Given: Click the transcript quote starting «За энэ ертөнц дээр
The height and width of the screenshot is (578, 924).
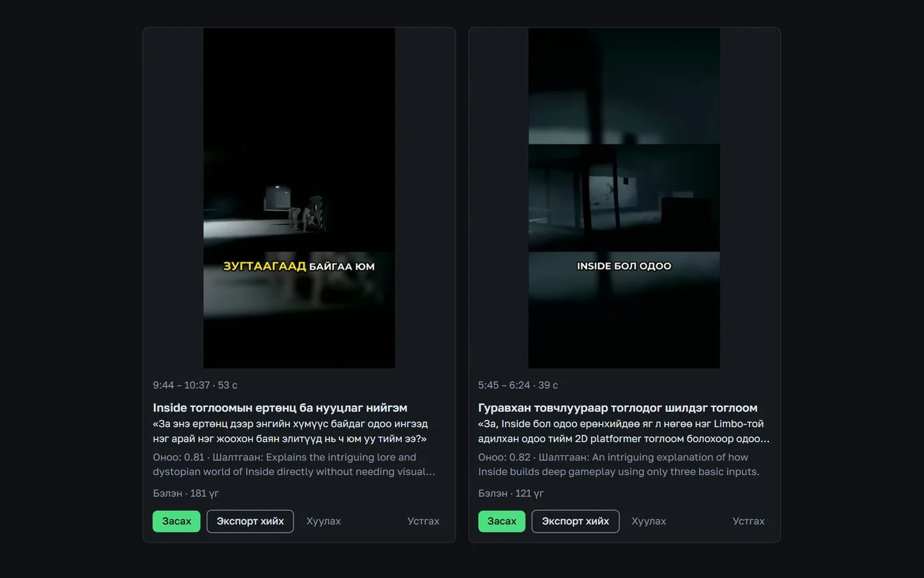Looking at the screenshot, I should (x=290, y=432).
